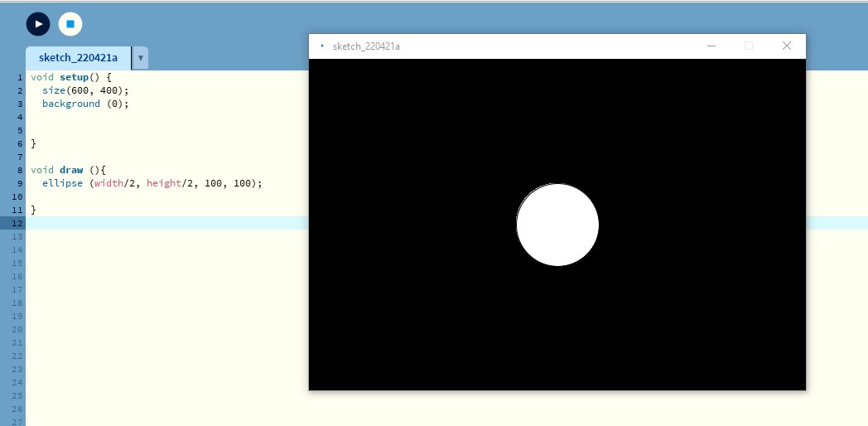Screen dimensions: 868x426
Task: Click the white circle in sketch window
Action: (557, 225)
